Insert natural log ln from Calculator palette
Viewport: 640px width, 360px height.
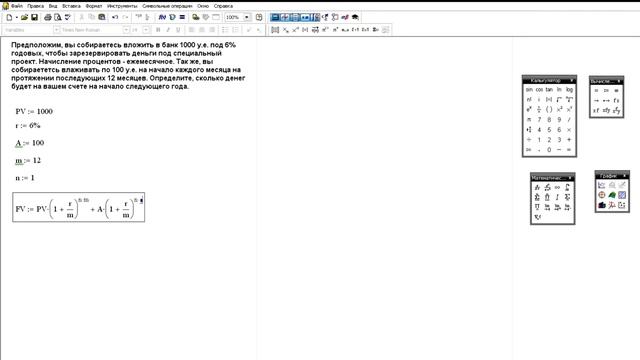[559, 89]
